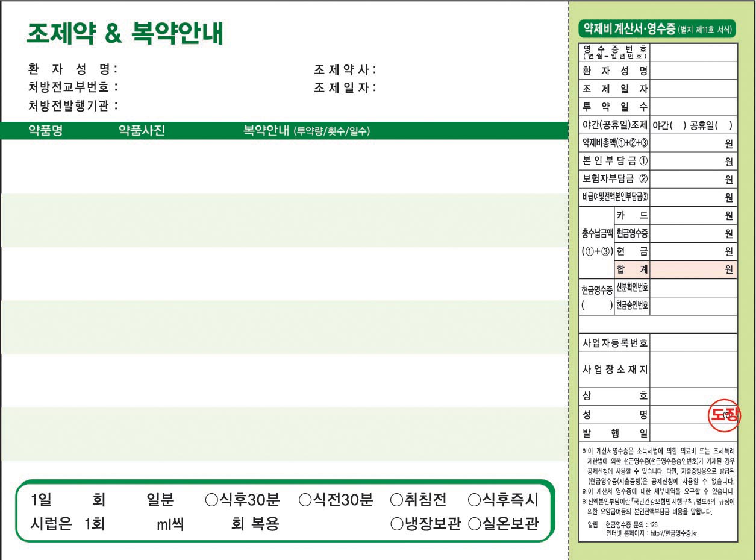Click the 처방전발행기관 label
This screenshot has height=560, width=756.
point(73,106)
